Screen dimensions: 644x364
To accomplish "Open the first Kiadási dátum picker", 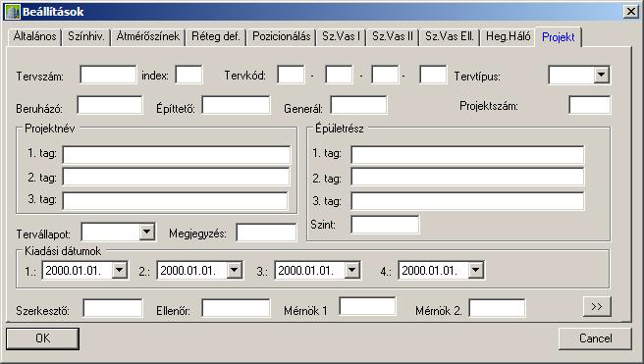I will (x=119, y=271).
